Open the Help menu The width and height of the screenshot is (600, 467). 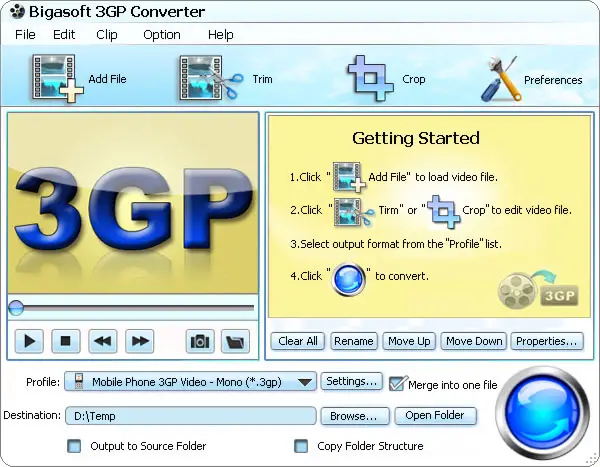point(221,35)
